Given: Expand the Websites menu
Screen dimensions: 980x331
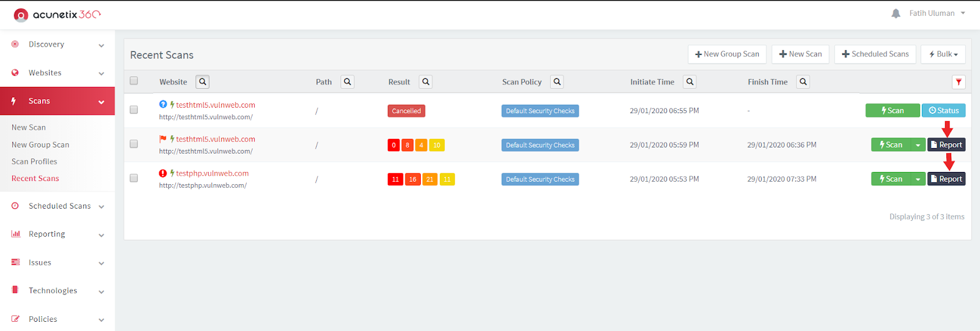Looking at the screenshot, I should click(101, 73).
